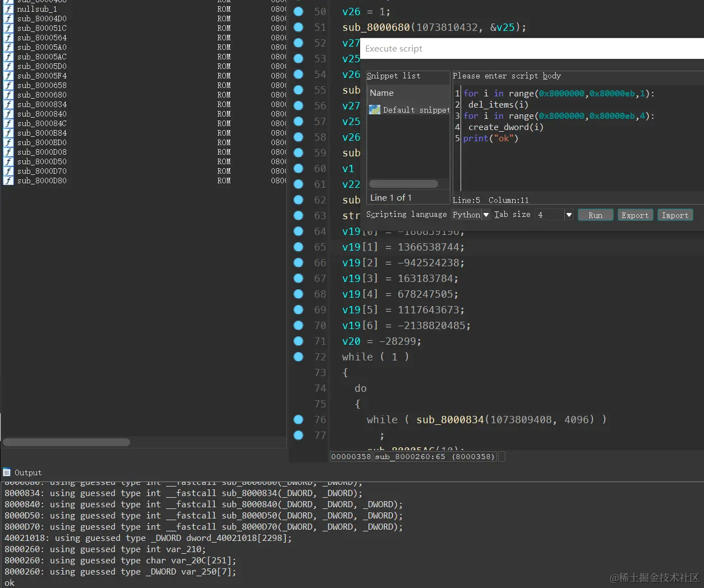Click the functions list horizontal scrollbar
Viewport: 704px width, 588px height.
tap(66, 442)
